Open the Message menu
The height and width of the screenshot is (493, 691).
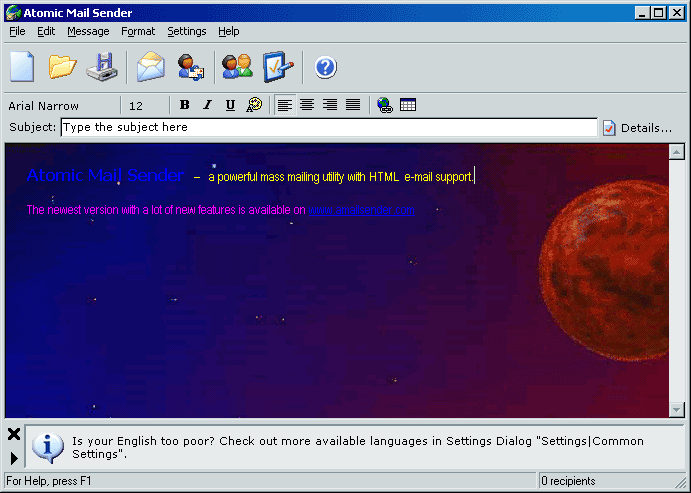click(88, 31)
